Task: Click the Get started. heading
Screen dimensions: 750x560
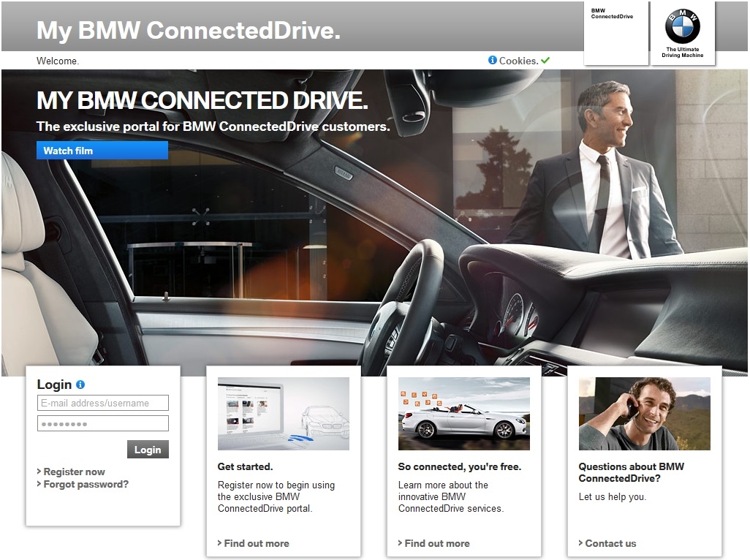Action: pos(245,466)
